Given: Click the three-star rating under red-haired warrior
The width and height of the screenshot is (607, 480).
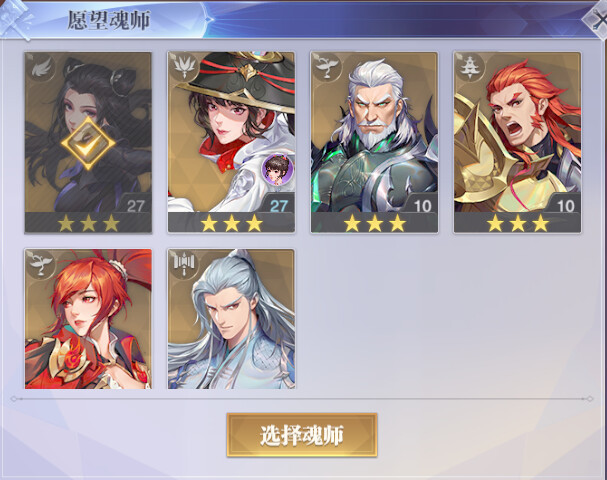Looking at the screenshot, I should pos(518,223).
